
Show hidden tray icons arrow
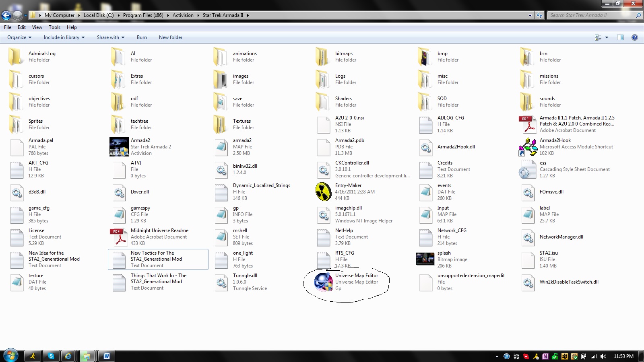tap(497, 356)
